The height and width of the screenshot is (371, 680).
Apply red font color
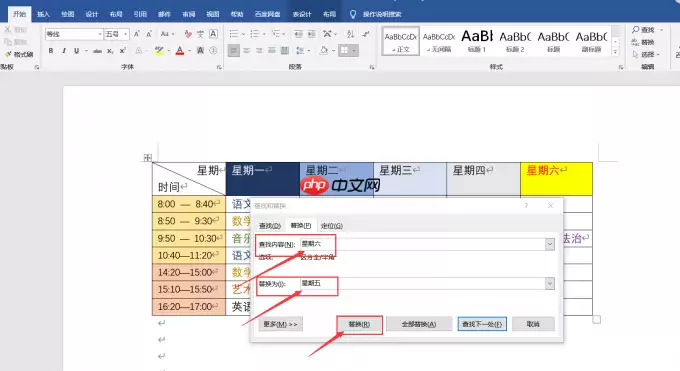click(180, 51)
